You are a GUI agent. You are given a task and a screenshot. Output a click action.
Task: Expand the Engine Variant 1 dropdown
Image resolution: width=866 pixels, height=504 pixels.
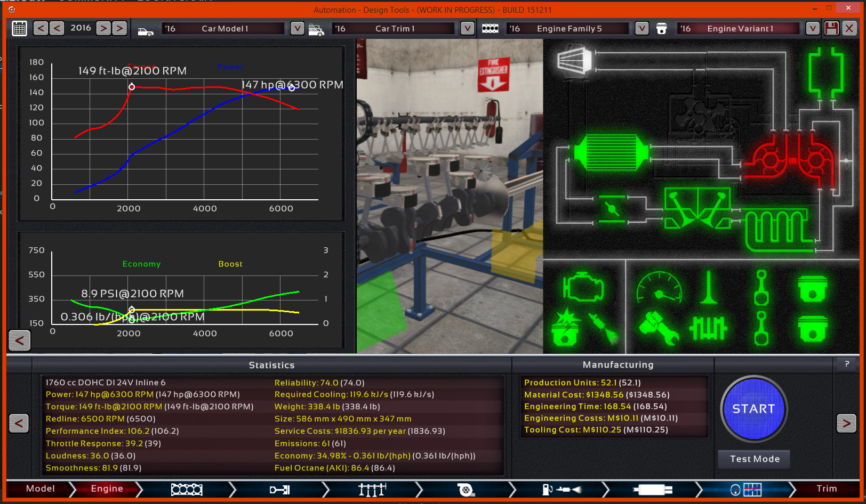pyautogui.click(x=812, y=29)
